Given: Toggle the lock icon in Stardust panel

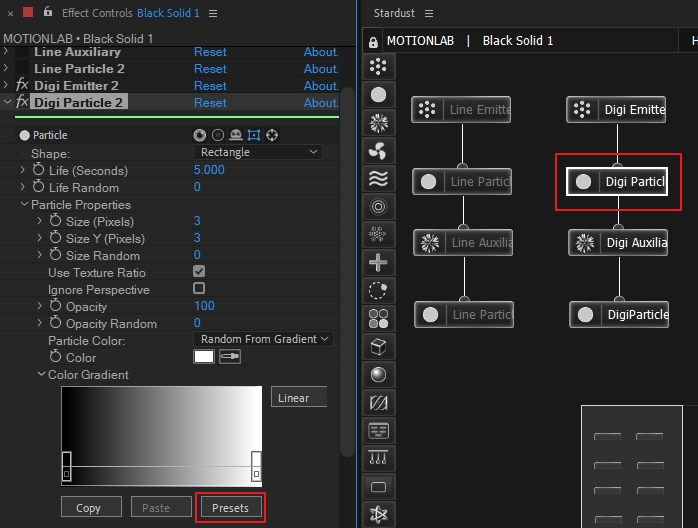Looking at the screenshot, I should coord(373,42).
